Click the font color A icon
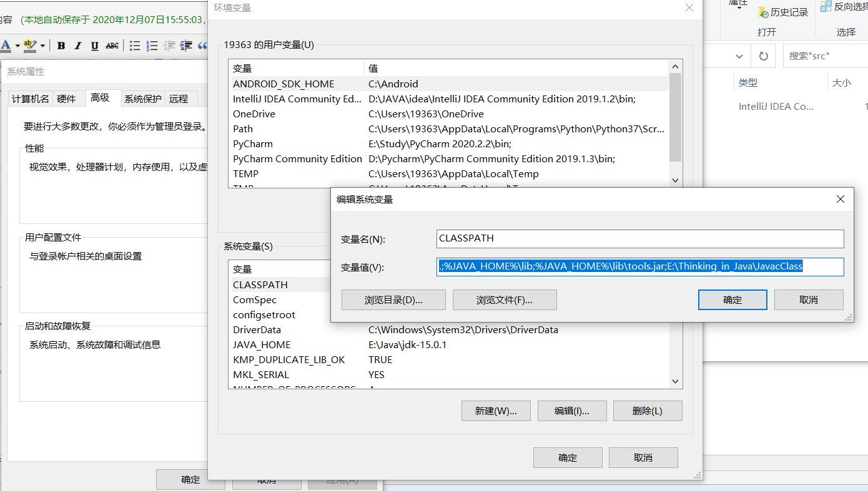 (5, 46)
